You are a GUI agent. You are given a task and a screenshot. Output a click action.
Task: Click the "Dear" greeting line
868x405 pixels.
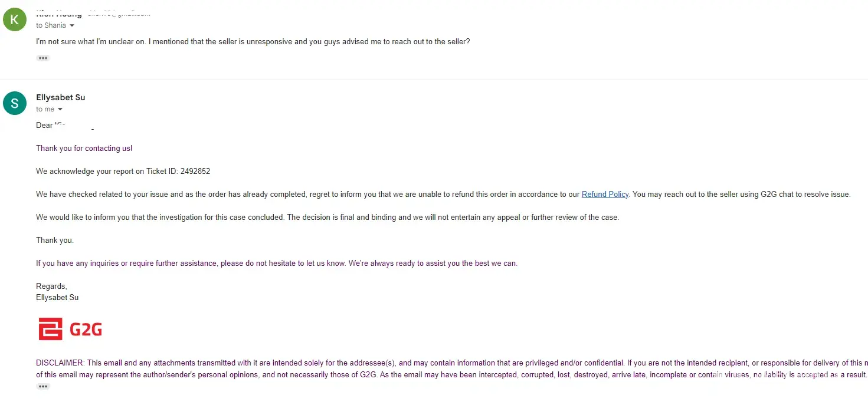pyautogui.click(x=45, y=125)
